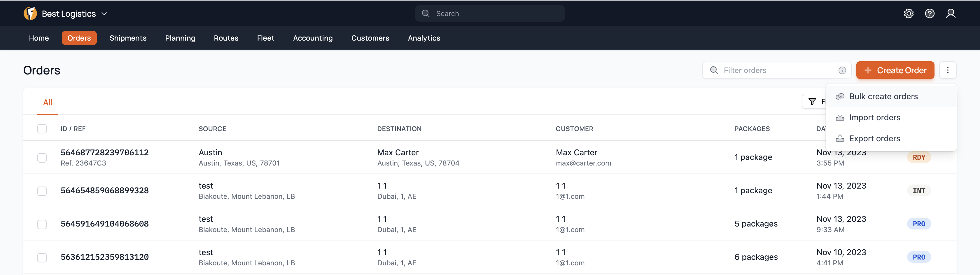The width and height of the screenshot is (980, 275).
Task: Toggle the select-all orders checkbox
Action: point(42,129)
